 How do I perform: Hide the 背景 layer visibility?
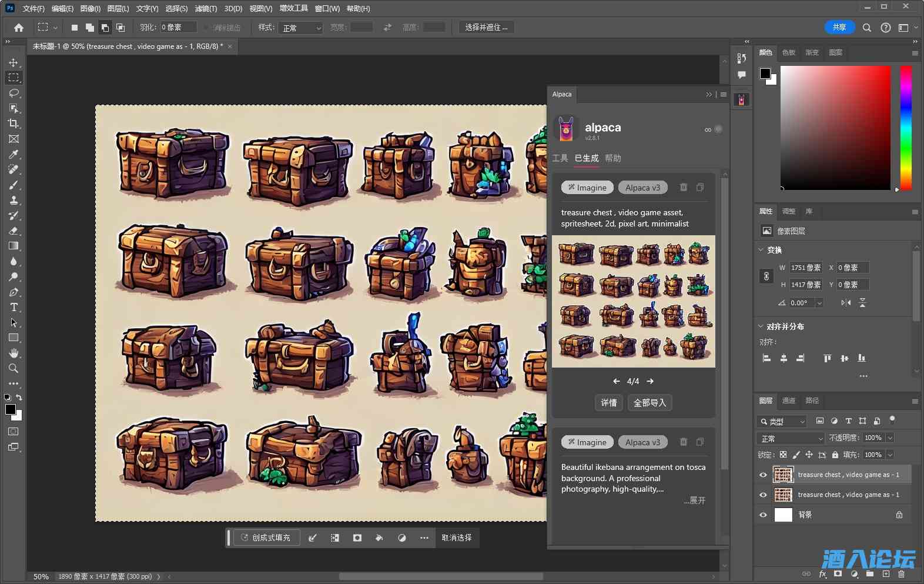(763, 515)
